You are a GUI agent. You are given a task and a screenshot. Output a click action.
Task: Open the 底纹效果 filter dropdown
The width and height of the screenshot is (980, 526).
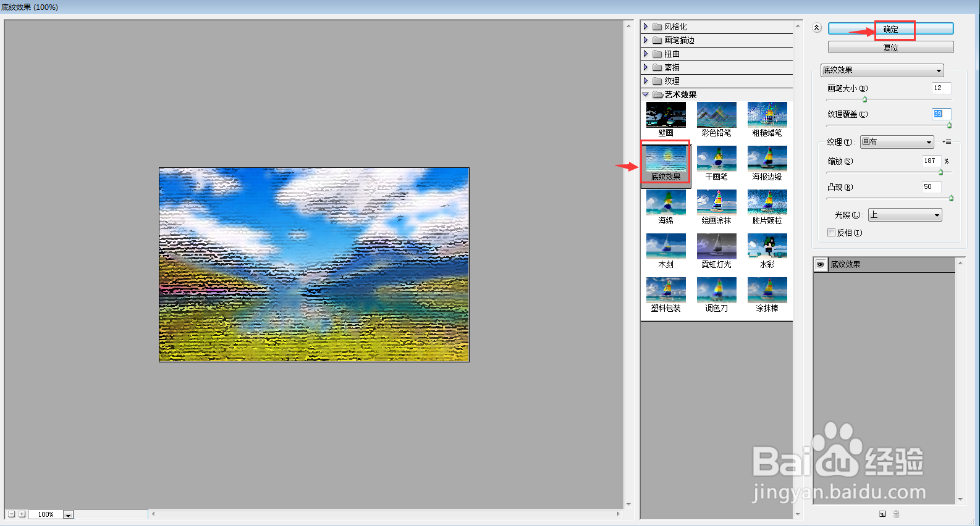pos(882,70)
